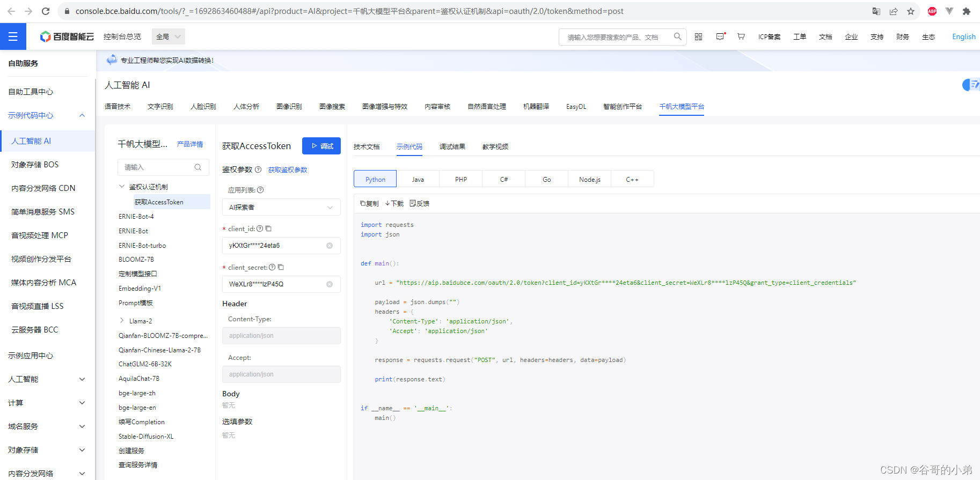980x480 pixels.
Task: Open the 文字识别 category tab
Action: click(160, 106)
